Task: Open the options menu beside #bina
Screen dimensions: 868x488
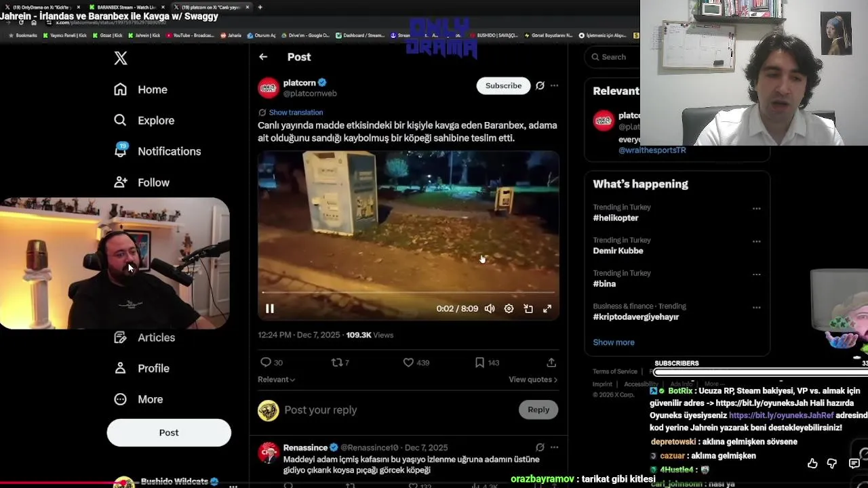Action: point(756,274)
